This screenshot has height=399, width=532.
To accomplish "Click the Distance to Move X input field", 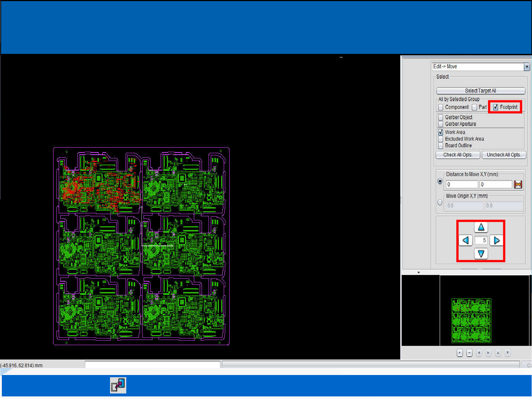I will 462,185.
